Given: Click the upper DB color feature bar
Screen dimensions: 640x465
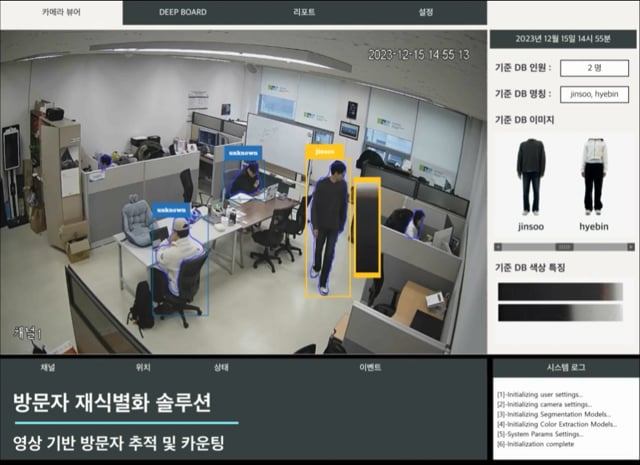Looking at the screenshot, I should [x=560, y=292].
